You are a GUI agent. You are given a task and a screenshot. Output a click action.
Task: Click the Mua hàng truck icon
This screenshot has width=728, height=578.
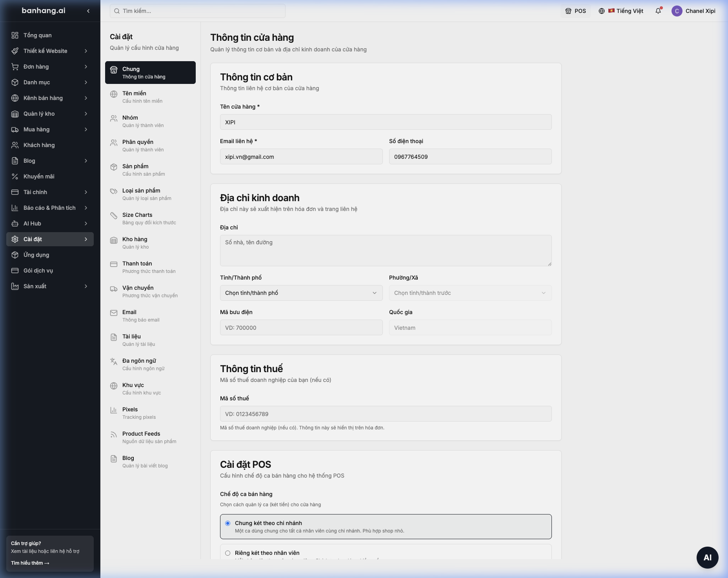pyautogui.click(x=15, y=129)
